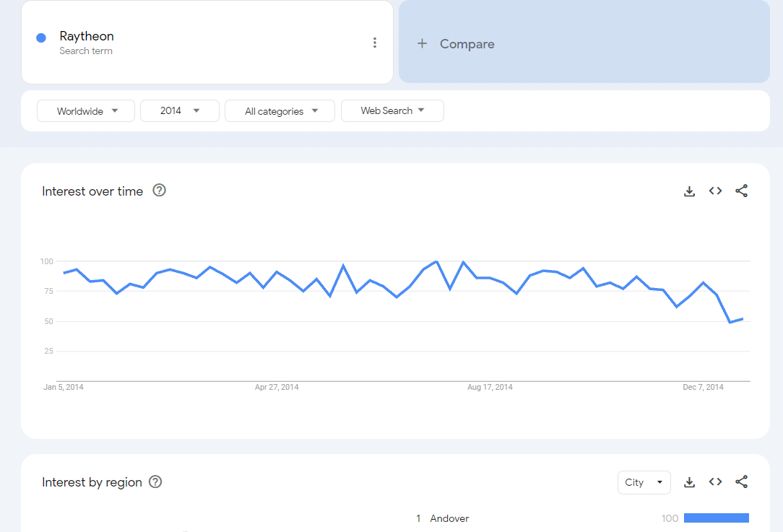This screenshot has height=532, width=783.
Task: Edit the Raytheon search term field
Action: [87, 37]
